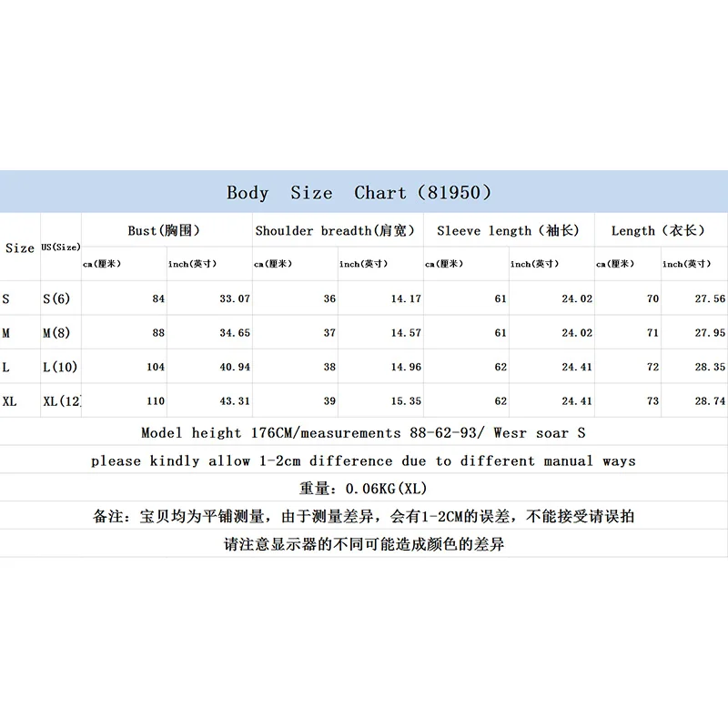Click the 'XL(12)' US size cell
This screenshot has width=728, height=728.
click(62, 401)
